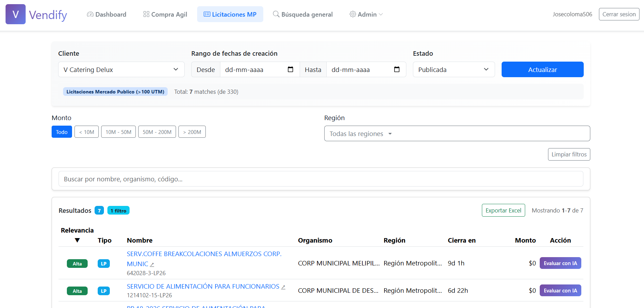Click the 1 filtro badge
Screen dimensions: 644x308
click(x=118, y=210)
